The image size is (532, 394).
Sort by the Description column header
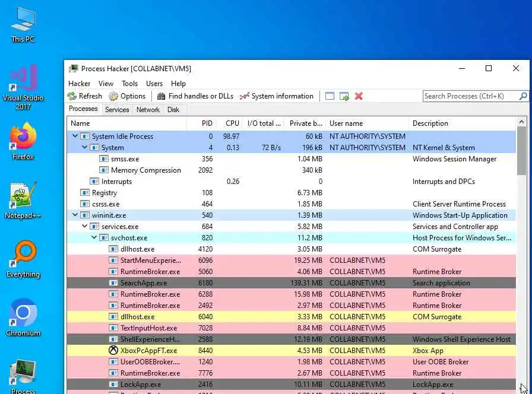462,123
